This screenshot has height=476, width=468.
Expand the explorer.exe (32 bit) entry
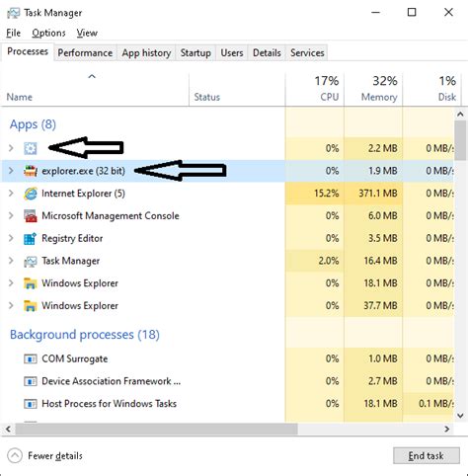(x=11, y=171)
